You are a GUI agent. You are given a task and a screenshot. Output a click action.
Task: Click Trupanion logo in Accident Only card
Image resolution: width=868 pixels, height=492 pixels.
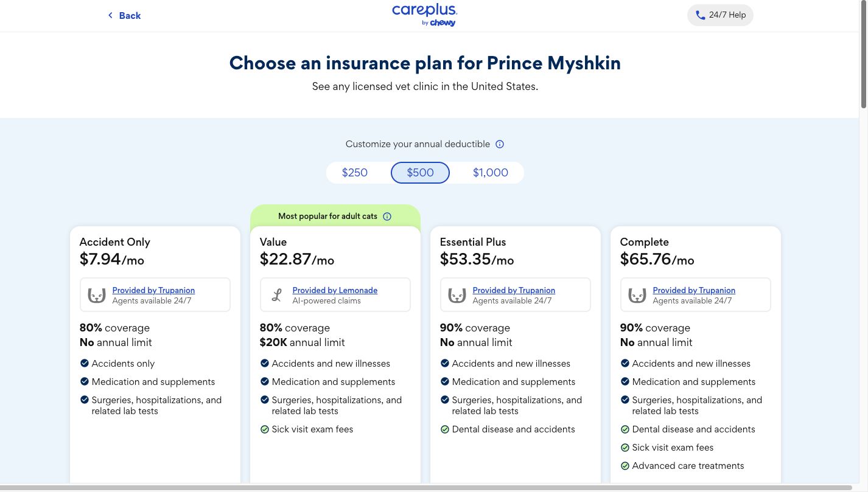click(x=97, y=296)
